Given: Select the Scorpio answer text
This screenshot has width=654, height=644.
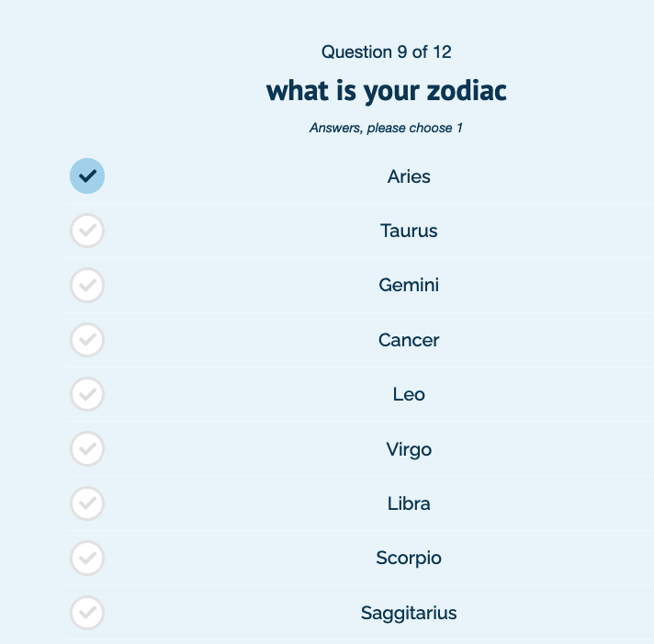Looking at the screenshot, I should point(409,558).
